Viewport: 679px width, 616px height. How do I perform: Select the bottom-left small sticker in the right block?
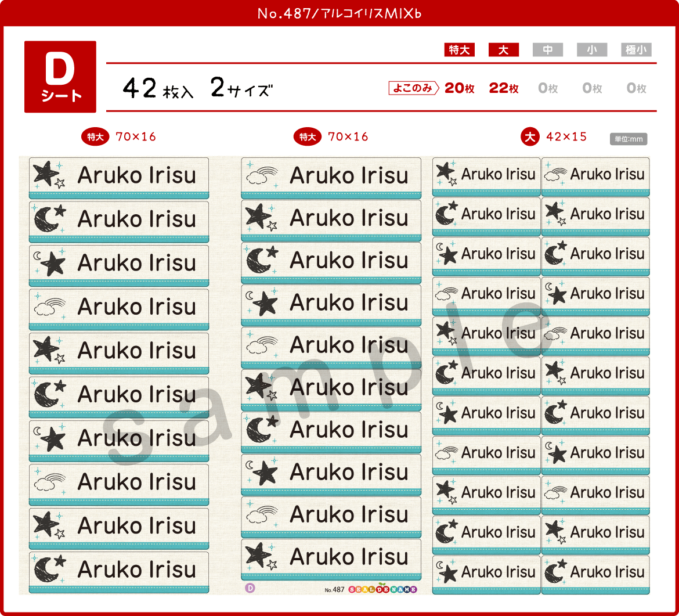coord(486,574)
